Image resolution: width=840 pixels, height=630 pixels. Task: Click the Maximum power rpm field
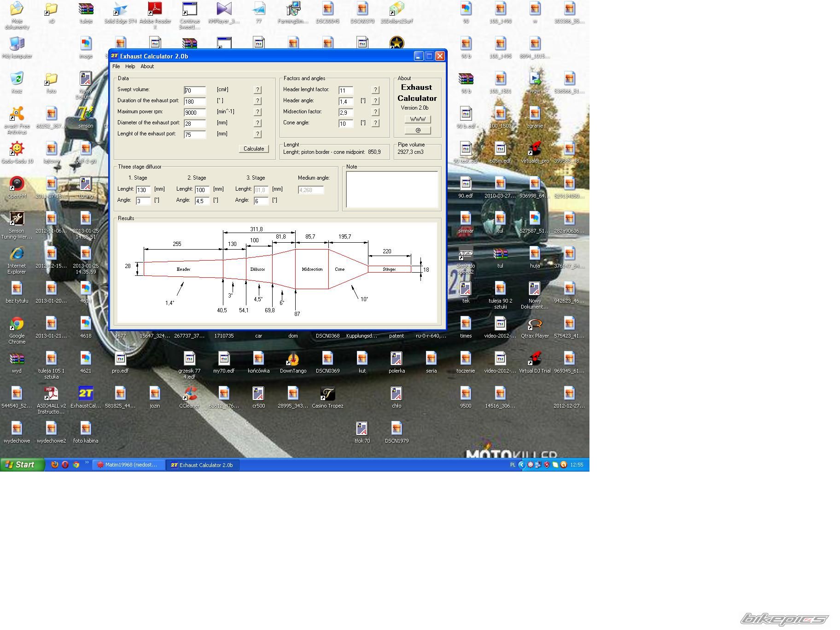(195, 112)
